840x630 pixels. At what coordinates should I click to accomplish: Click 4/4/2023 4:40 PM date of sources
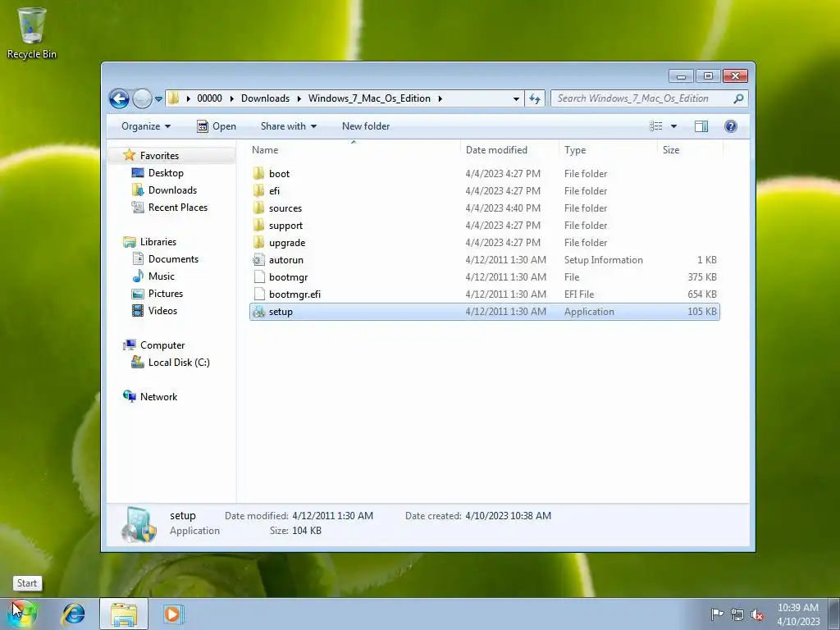tap(503, 208)
